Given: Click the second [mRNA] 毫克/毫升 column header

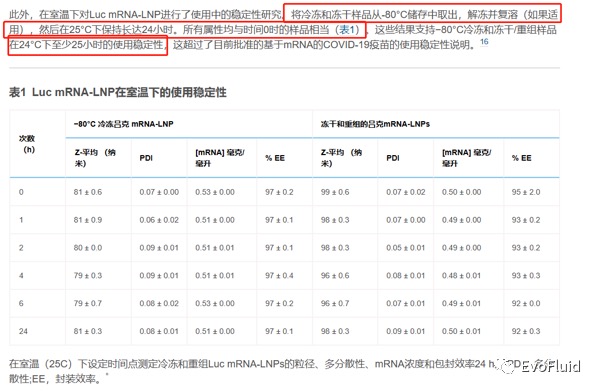Looking at the screenshot, I should [467, 158].
